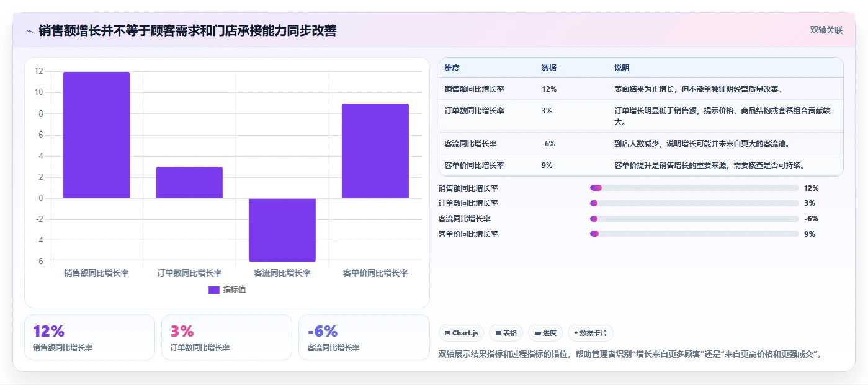Click description starting 订单增长明显低于销售额
The width and height of the screenshot is (868, 385).
coord(722,117)
